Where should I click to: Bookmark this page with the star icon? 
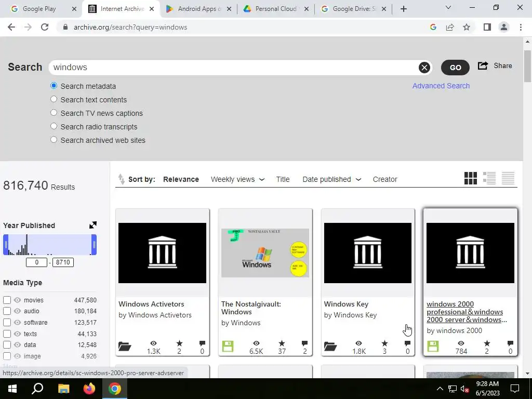[467, 27]
